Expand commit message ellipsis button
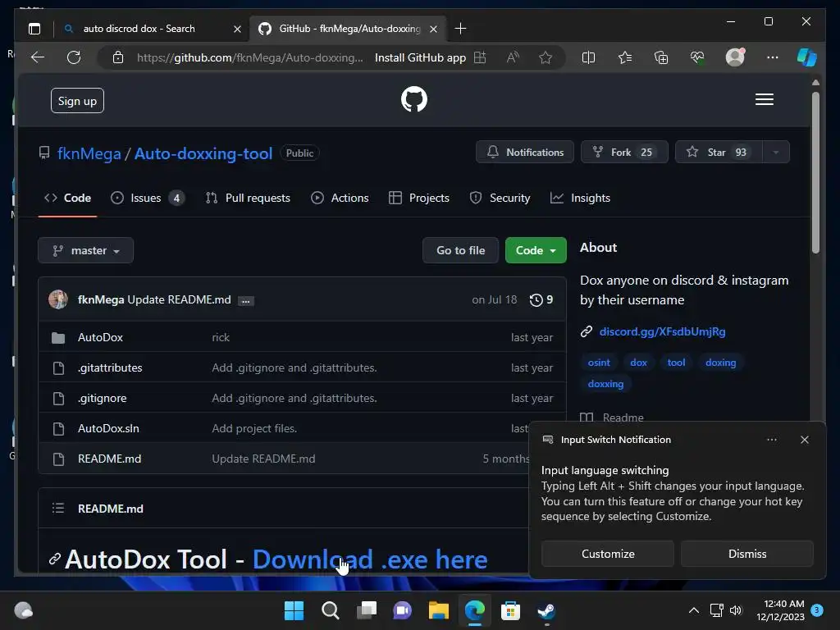Viewport: 840px width, 630px height. click(245, 300)
